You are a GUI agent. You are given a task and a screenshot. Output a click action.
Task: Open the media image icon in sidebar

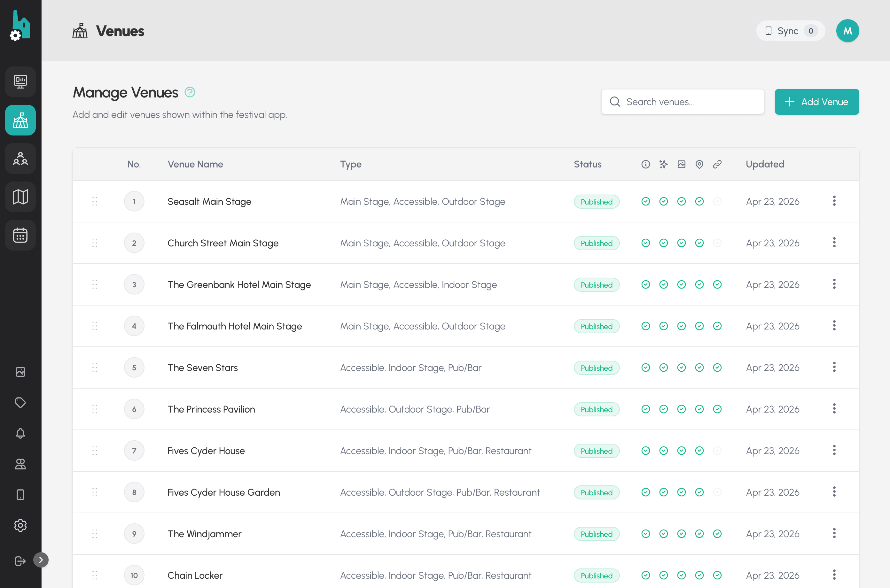point(20,372)
